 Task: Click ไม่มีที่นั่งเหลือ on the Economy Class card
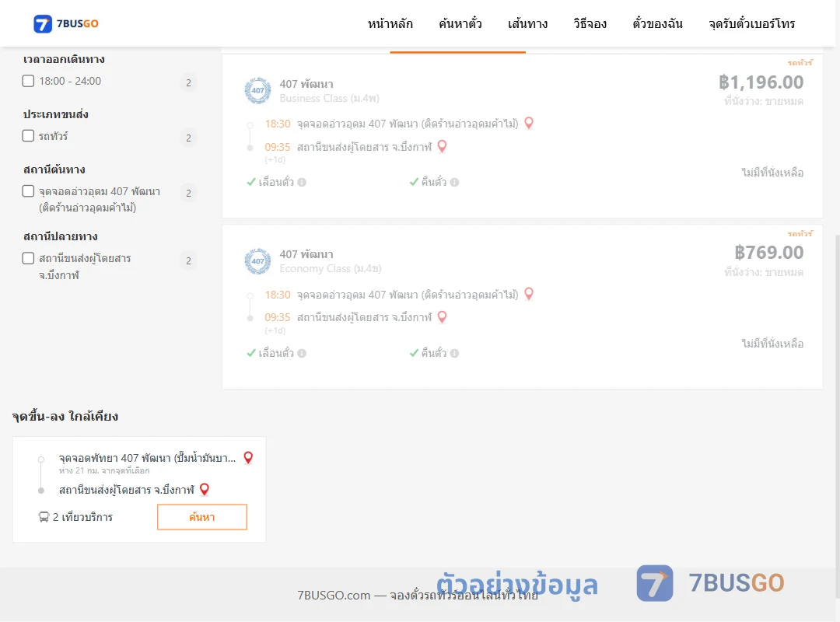[x=772, y=344]
